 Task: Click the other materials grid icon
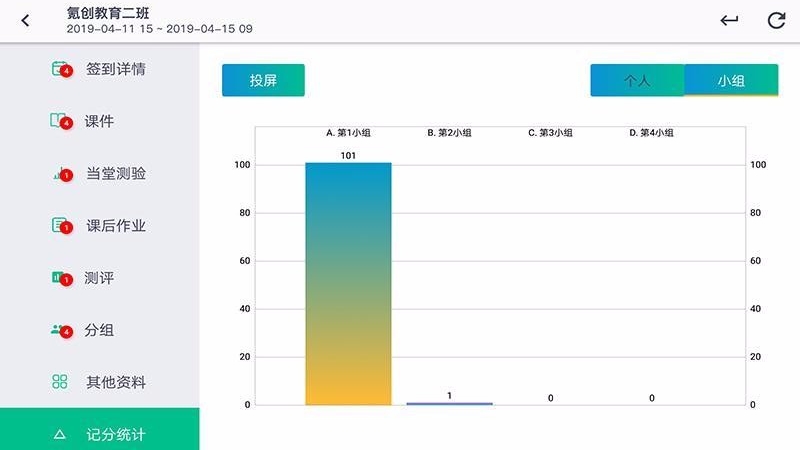[x=59, y=382]
